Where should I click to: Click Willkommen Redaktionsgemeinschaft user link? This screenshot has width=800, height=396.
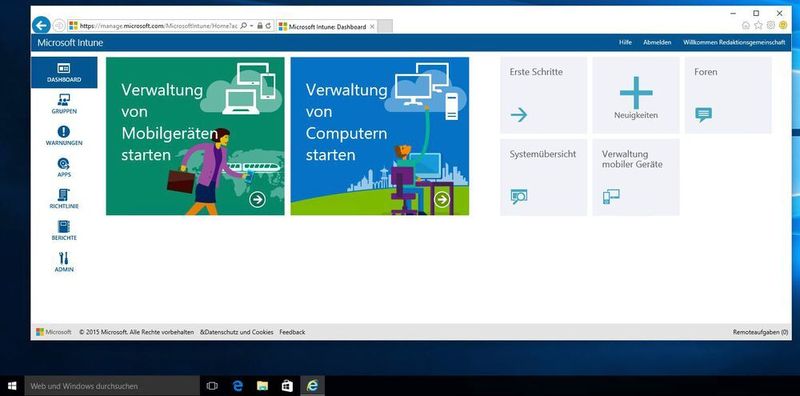coord(734,43)
